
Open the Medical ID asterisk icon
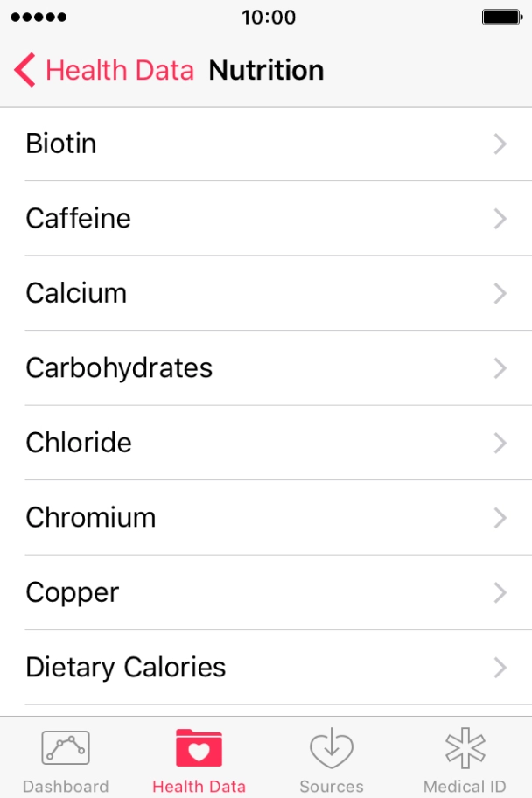(465, 747)
